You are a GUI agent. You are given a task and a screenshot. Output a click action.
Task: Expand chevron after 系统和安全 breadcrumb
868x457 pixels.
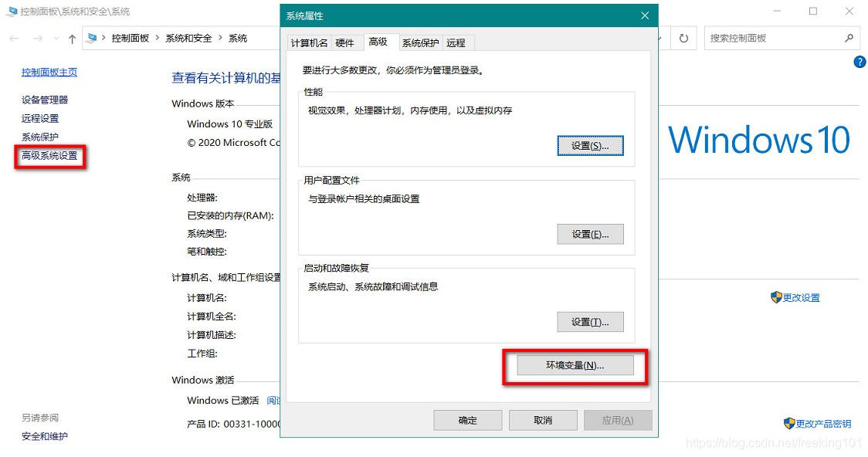pyautogui.click(x=220, y=38)
